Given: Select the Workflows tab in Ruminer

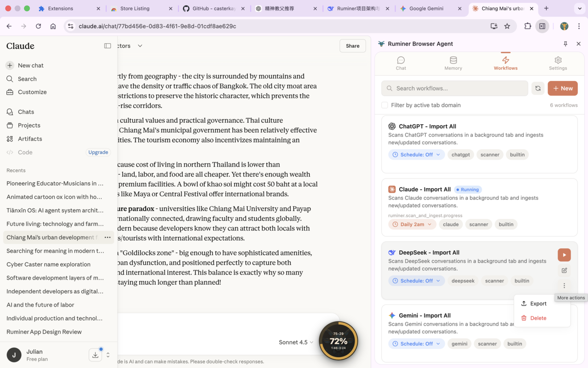Looking at the screenshot, I should click(506, 63).
